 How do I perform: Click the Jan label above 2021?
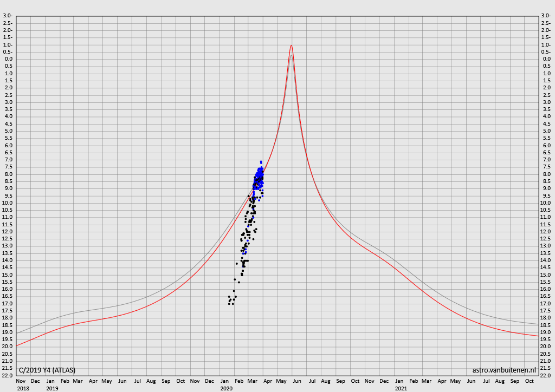[399, 381]
